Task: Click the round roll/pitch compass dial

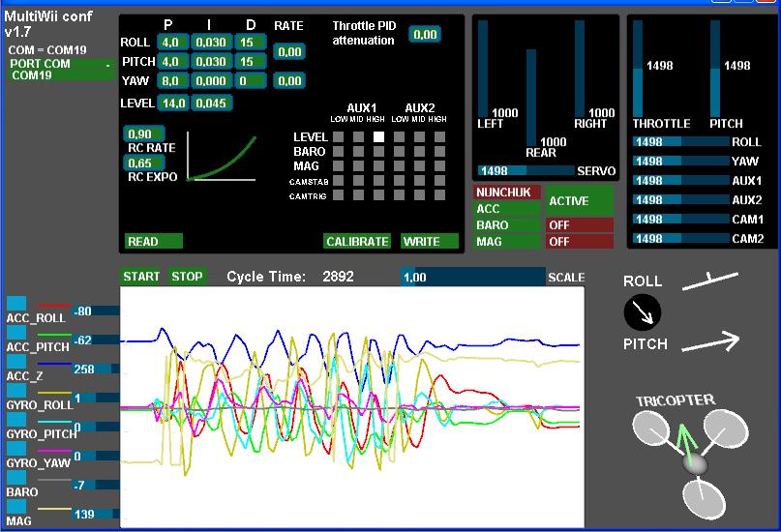Action: (x=643, y=311)
